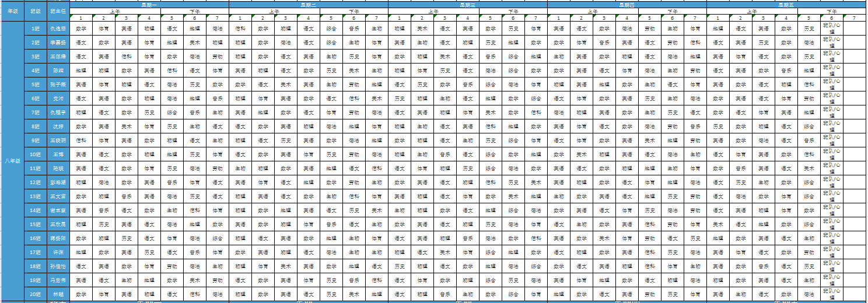Select the 星期四 day header
Image resolution: width=868 pixels, height=303 pixels.
point(627,5)
